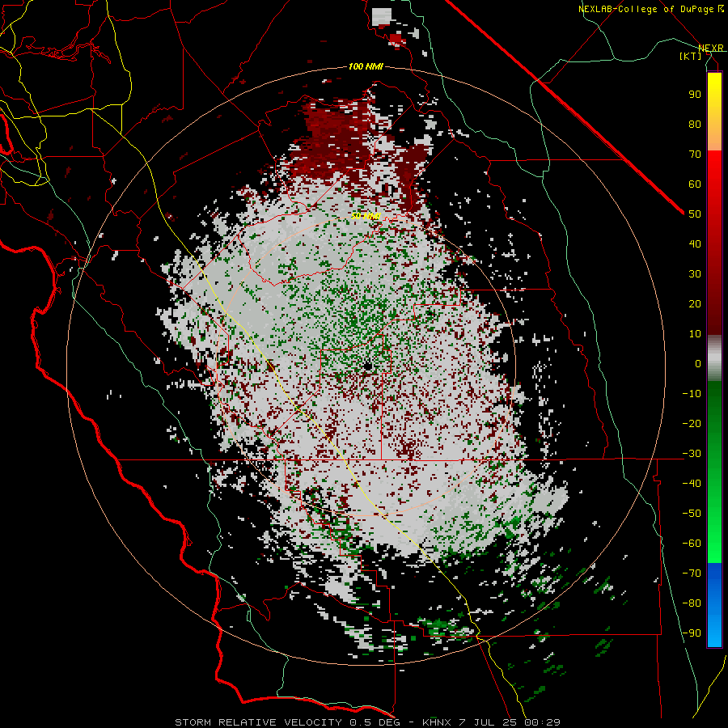Click the 70 value on the velocity scale
The width and height of the screenshot is (728, 728).
click(695, 154)
